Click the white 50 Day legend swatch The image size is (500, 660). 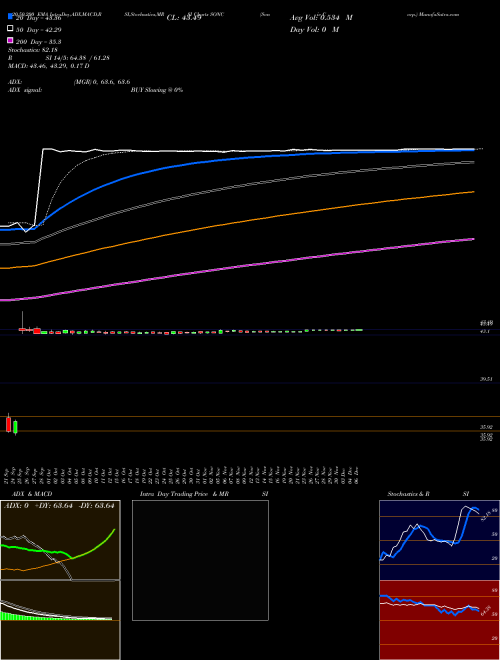pyautogui.click(x=10, y=29)
